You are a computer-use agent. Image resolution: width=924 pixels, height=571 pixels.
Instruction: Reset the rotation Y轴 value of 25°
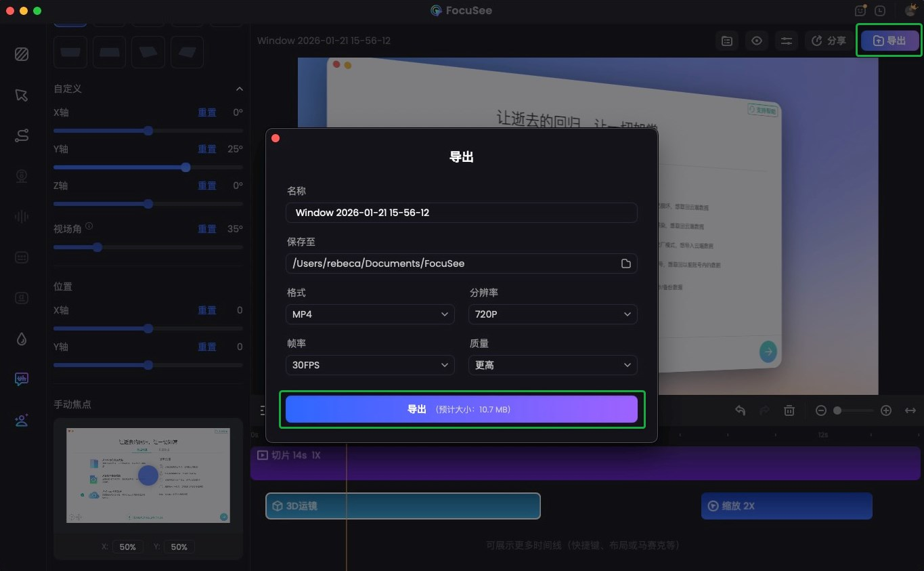pos(207,149)
